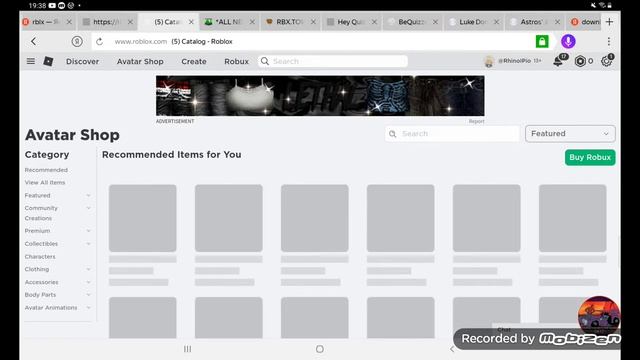The height and width of the screenshot is (360, 640).
Task: Select Recommended category link
Action: pyautogui.click(x=46, y=170)
